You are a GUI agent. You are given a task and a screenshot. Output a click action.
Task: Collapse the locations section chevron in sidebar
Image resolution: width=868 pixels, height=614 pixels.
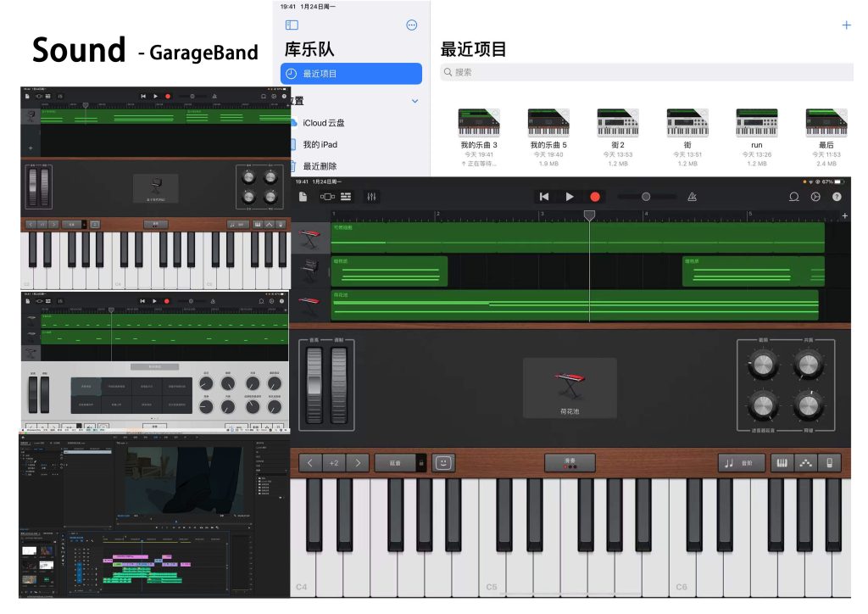point(415,101)
